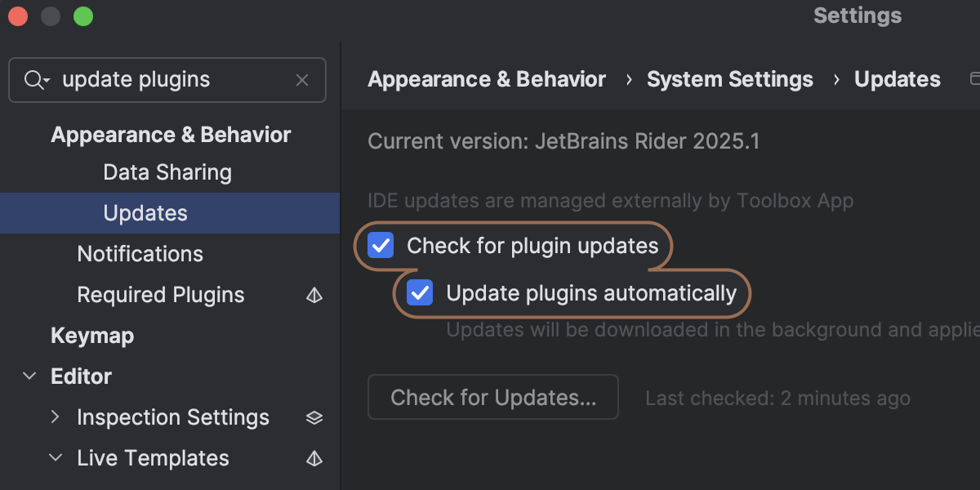Collapse the Editor settings group
This screenshot has height=490, width=980.
point(30,376)
